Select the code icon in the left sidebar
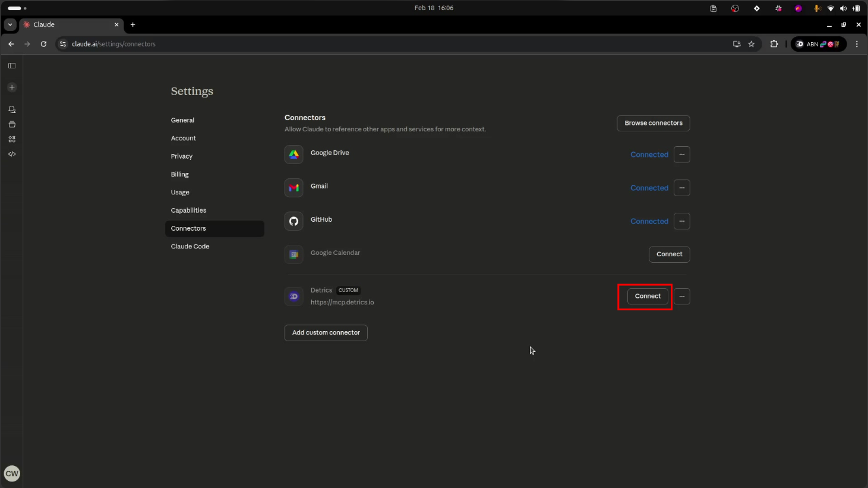Screen dimensions: 868x488 (x=11, y=153)
